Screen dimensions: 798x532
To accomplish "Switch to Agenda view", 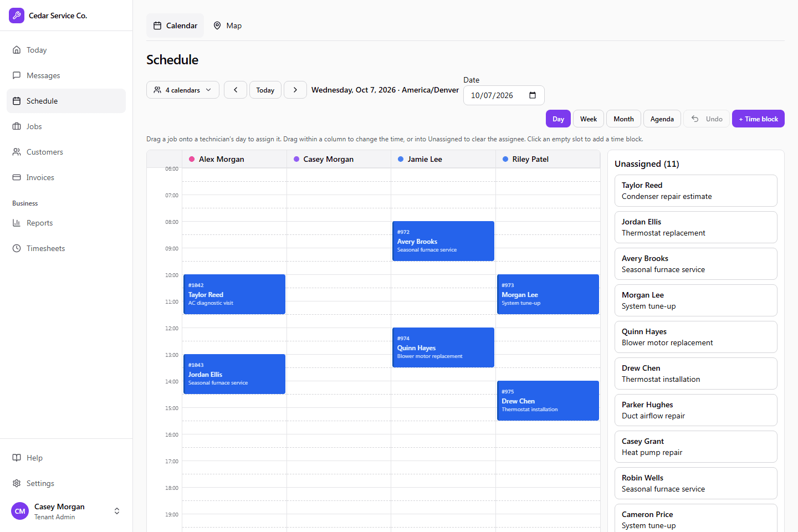I will pyautogui.click(x=662, y=119).
